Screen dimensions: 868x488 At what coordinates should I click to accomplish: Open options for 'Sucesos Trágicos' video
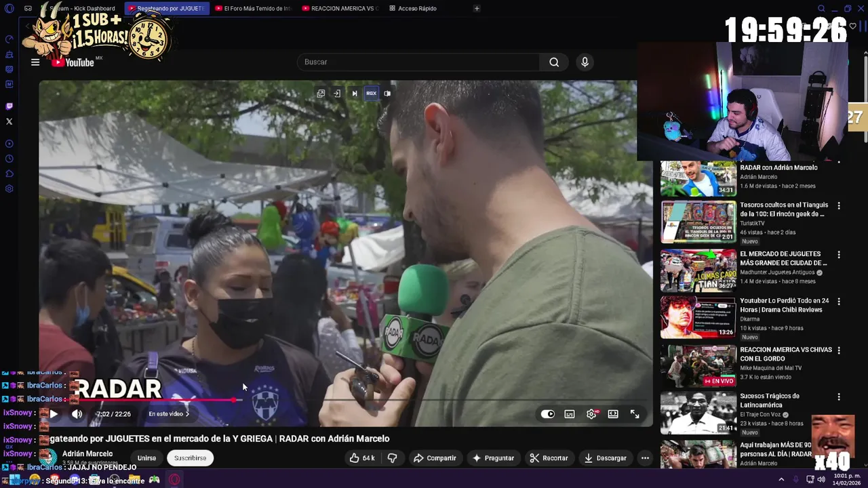click(839, 396)
